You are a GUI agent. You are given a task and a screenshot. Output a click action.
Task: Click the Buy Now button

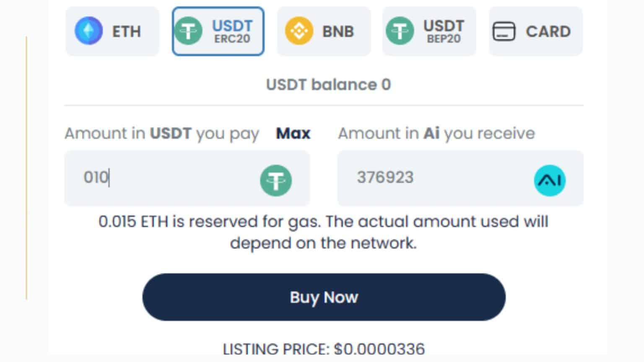coord(323,297)
